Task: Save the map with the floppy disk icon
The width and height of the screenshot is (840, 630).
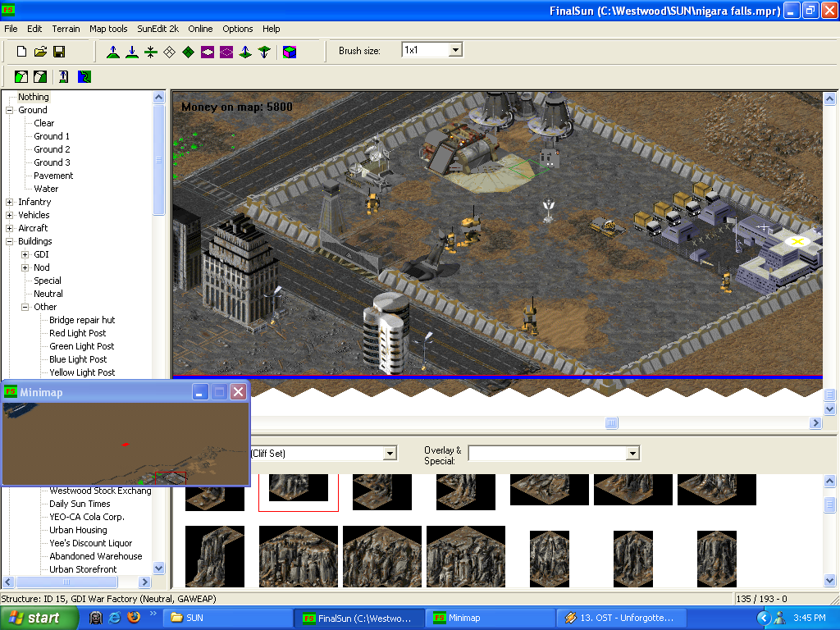Action: point(59,52)
